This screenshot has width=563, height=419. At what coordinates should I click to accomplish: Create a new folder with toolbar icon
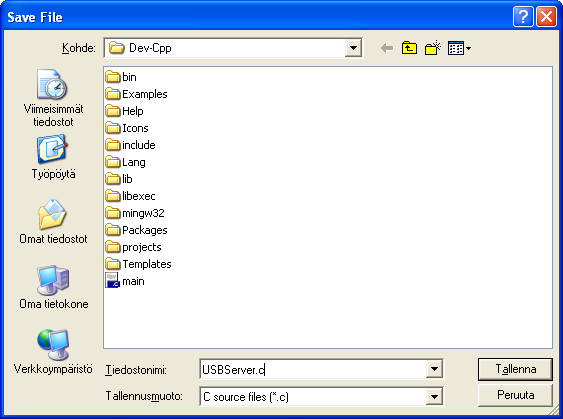pyautogui.click(x=433, y=48)
